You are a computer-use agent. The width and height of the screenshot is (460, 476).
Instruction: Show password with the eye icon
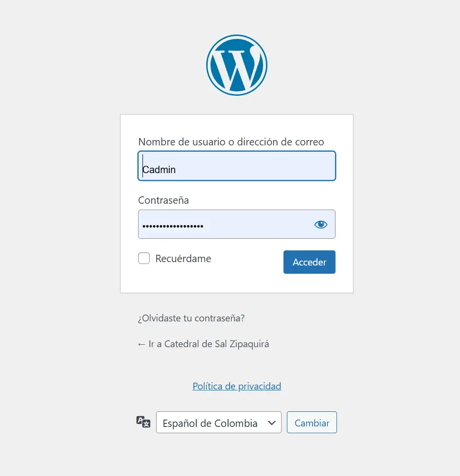pos(320,224)
